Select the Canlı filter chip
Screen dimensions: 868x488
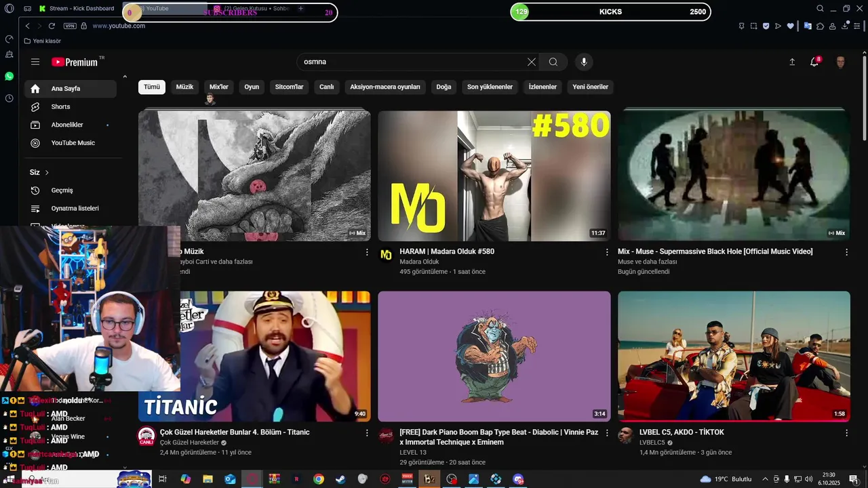pyautogui.click(x=327, y=87)
